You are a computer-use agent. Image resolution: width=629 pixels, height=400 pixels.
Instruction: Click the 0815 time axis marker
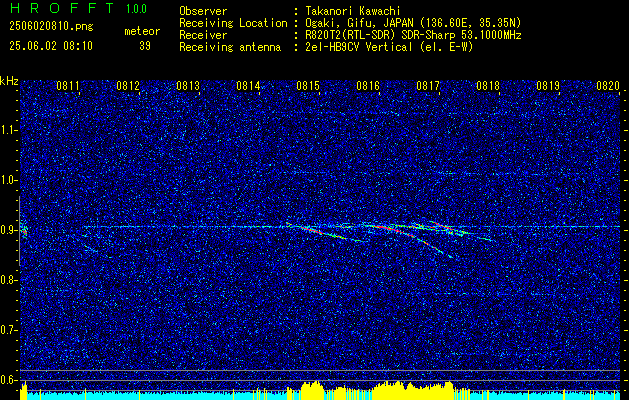click(308, 85)
